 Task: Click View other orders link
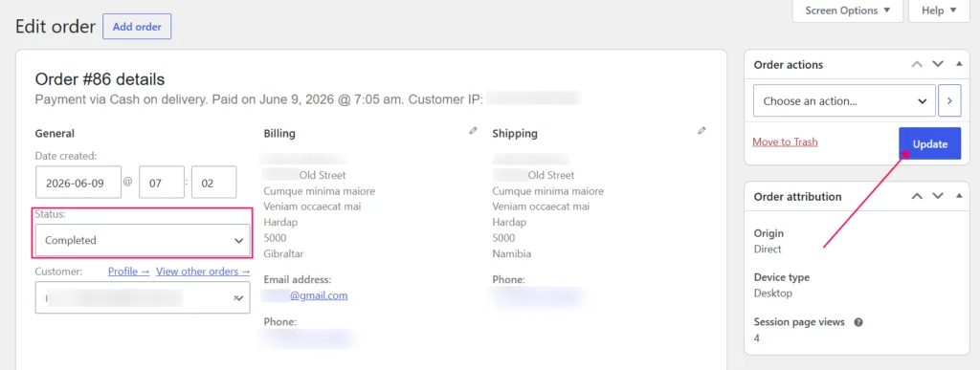coord(203,272)
